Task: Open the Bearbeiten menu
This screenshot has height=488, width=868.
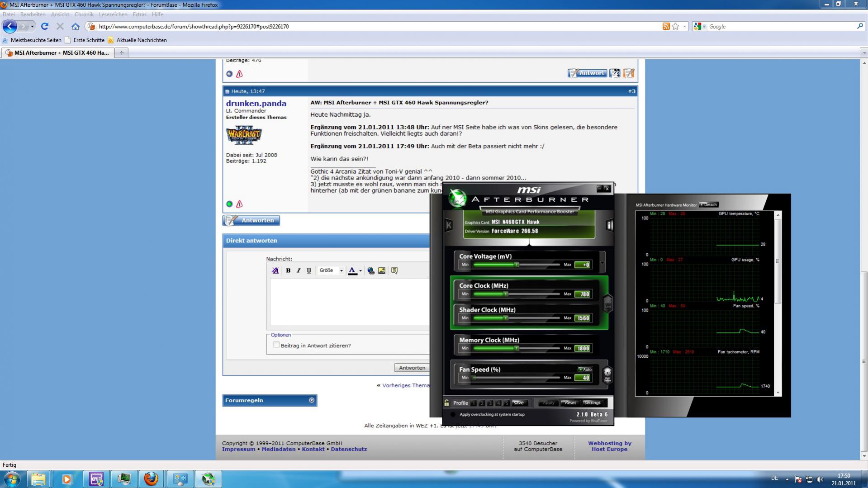Action: [33, 14]
